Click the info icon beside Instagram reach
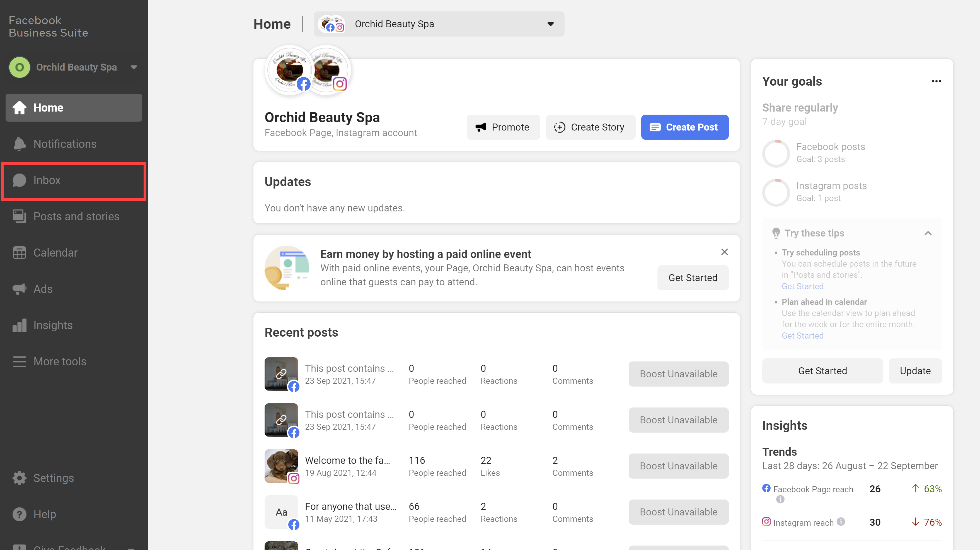Screen dimensions: 980x550 click(x=841, y=522)
